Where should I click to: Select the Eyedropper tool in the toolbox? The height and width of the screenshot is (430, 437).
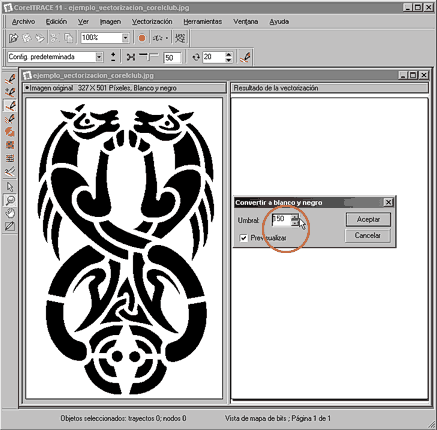tap(10, 226)
